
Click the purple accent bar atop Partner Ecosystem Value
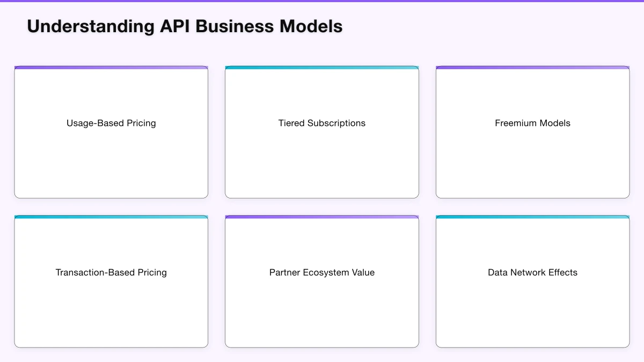click(x=322, y=217)
